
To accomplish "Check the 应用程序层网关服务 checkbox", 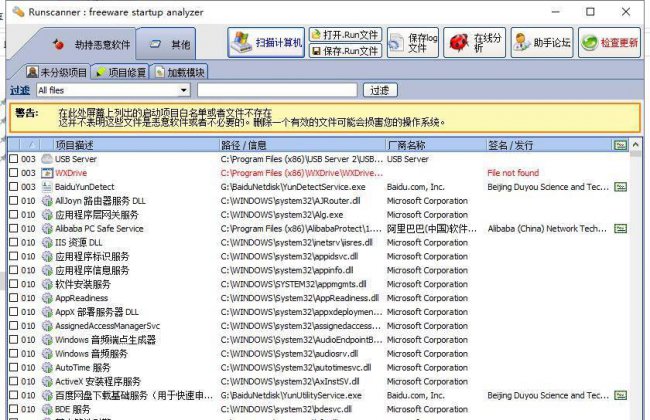I will tap(14, 214).
